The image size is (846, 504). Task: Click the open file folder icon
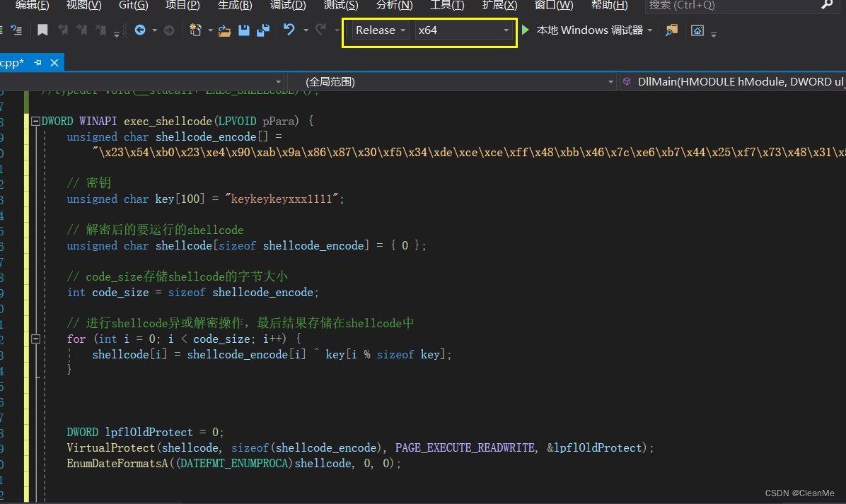(x=224, y=30)
